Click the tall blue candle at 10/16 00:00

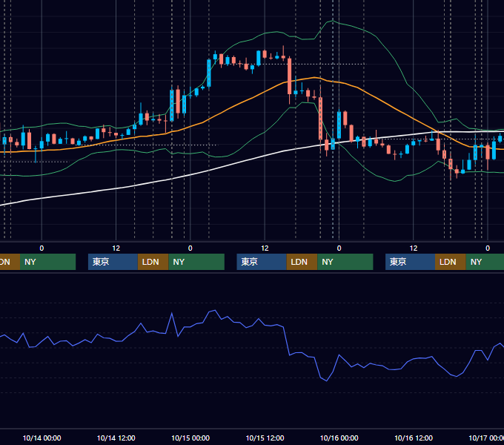point(339,125)
